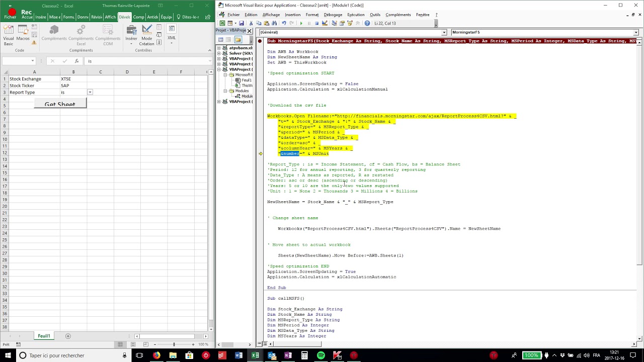Open VBA Help question mark icon
The image size is (644, 362).
click(367, 23)
